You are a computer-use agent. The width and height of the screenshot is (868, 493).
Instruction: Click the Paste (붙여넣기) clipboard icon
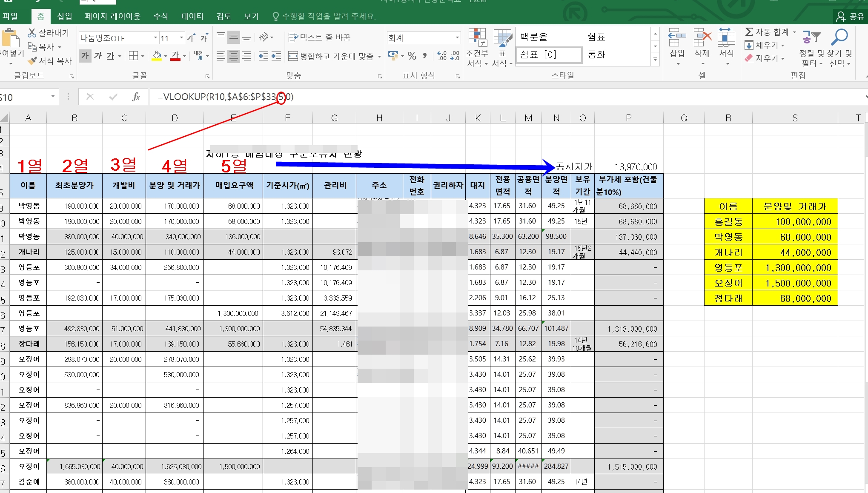pyautogui.click(x=11, y=38)
